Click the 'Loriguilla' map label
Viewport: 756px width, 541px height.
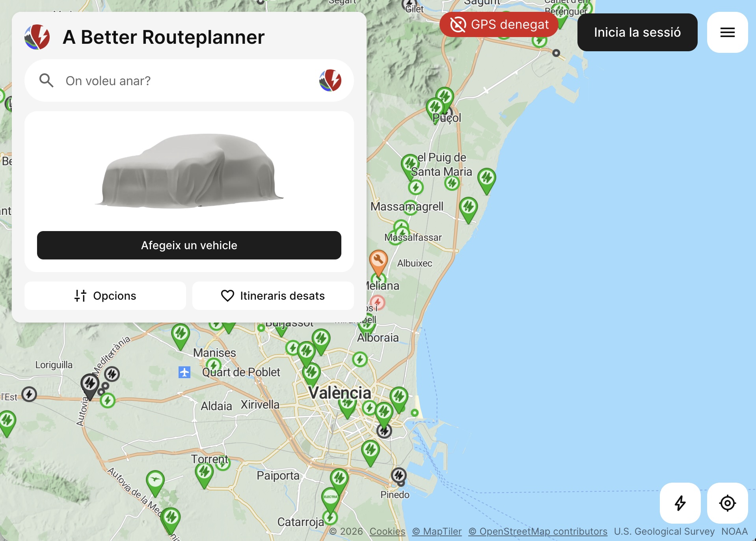54,365
